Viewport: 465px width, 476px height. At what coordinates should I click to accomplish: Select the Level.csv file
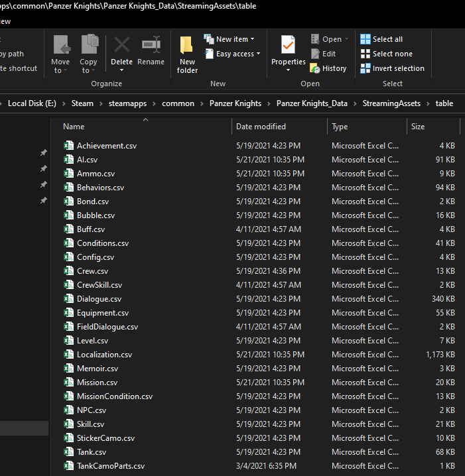click(92, 341)
